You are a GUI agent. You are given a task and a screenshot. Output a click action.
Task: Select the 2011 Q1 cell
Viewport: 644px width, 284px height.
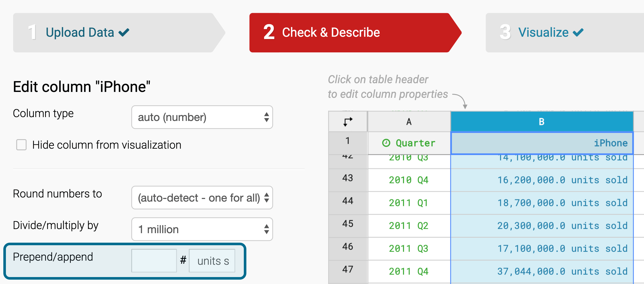tap(409, 203)
